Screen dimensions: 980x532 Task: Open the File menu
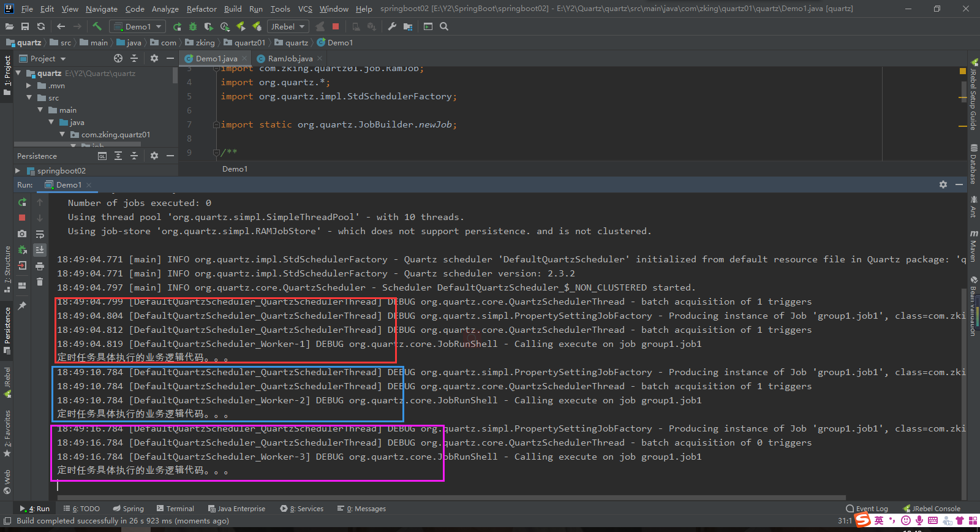(27, 9)
